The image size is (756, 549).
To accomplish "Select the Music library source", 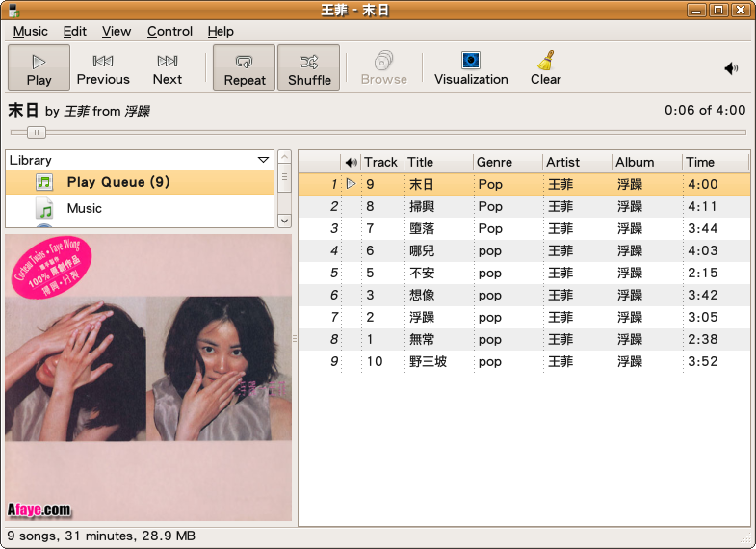I will tap(84, 208).
